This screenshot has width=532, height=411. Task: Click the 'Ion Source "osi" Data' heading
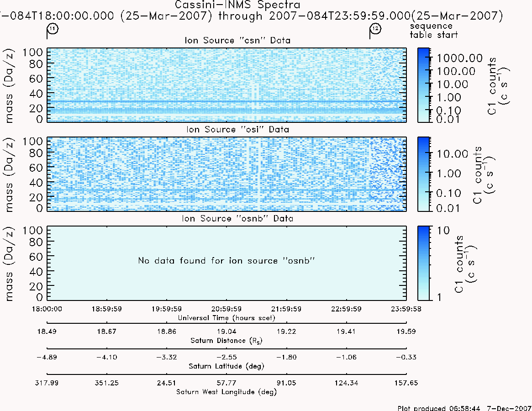237,129
